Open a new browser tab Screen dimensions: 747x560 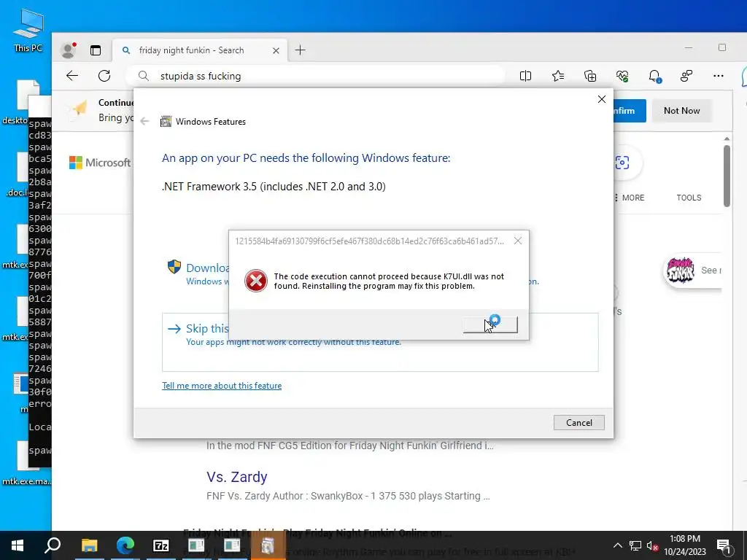[x=300, y=50]
